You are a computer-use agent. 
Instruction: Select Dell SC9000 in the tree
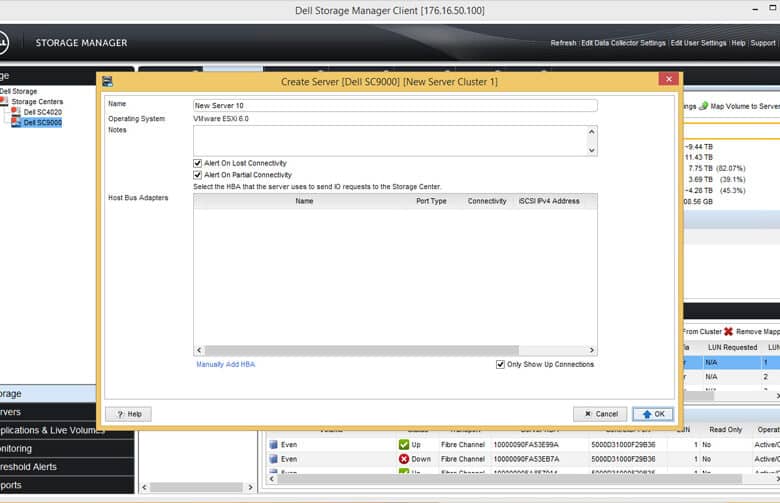43,122
